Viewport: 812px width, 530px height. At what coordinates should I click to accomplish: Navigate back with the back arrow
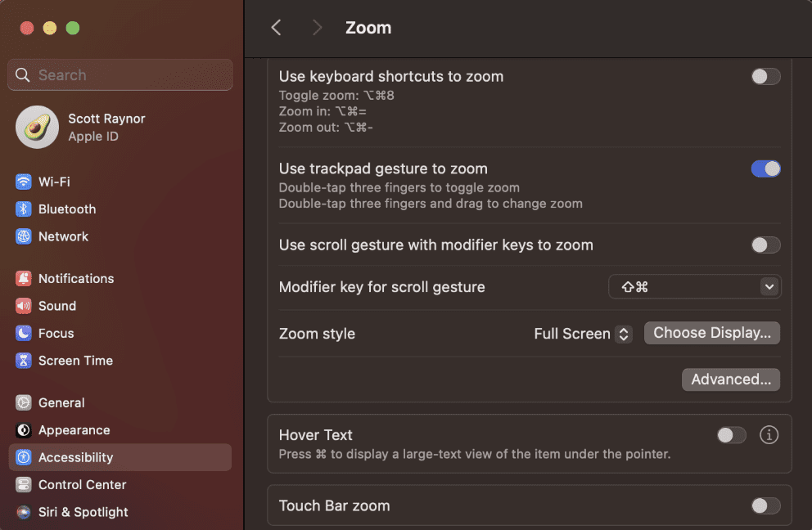(x=276, y=27)
